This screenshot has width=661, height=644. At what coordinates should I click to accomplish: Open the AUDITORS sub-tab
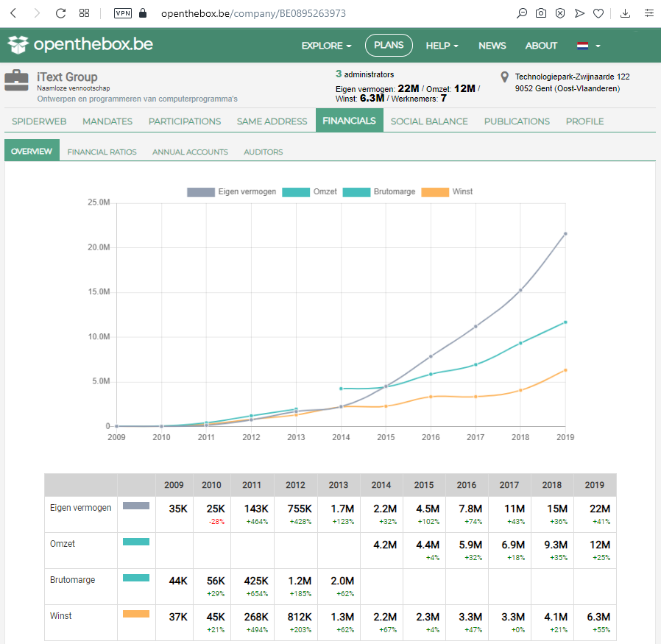pos(263,152)
